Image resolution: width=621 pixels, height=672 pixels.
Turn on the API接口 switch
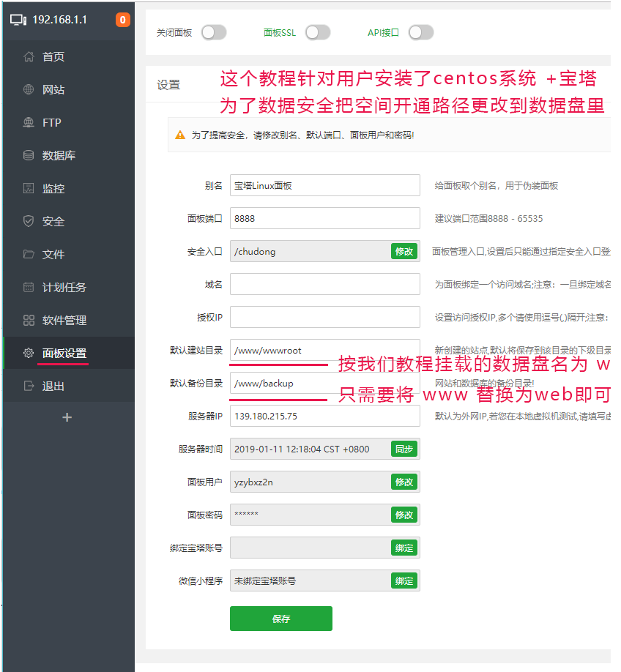coord(421,32)
